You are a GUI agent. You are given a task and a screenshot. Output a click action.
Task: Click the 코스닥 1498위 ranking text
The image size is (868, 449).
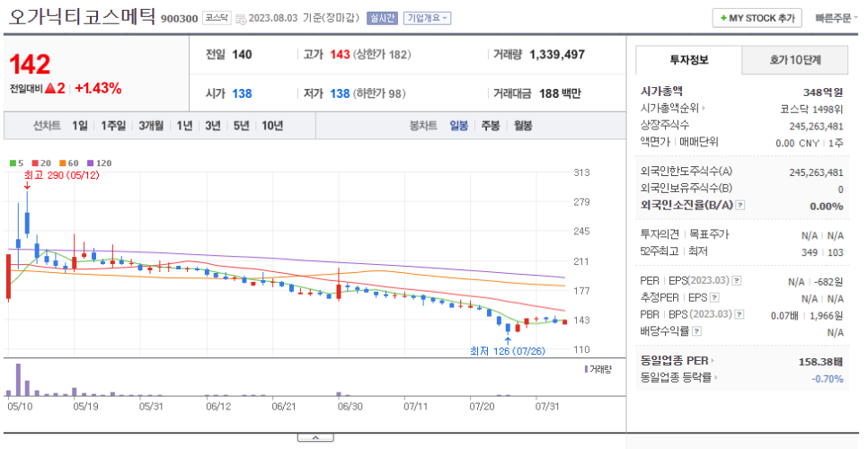(812, 109)
